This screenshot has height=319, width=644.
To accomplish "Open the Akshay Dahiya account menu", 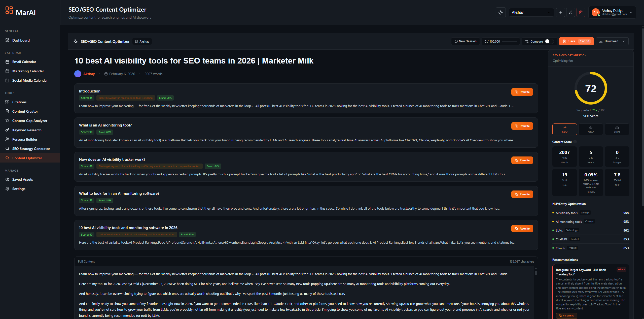I will (612, 12).
